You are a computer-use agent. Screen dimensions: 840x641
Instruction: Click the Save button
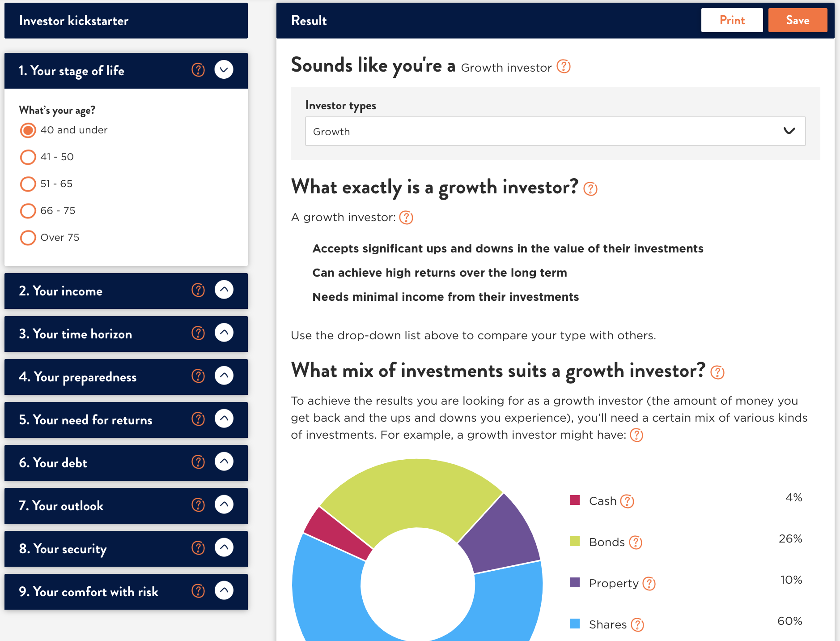798,20
